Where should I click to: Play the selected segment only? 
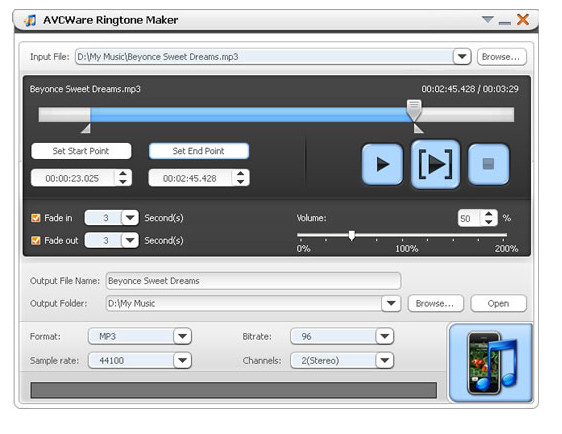coord(435,164)
